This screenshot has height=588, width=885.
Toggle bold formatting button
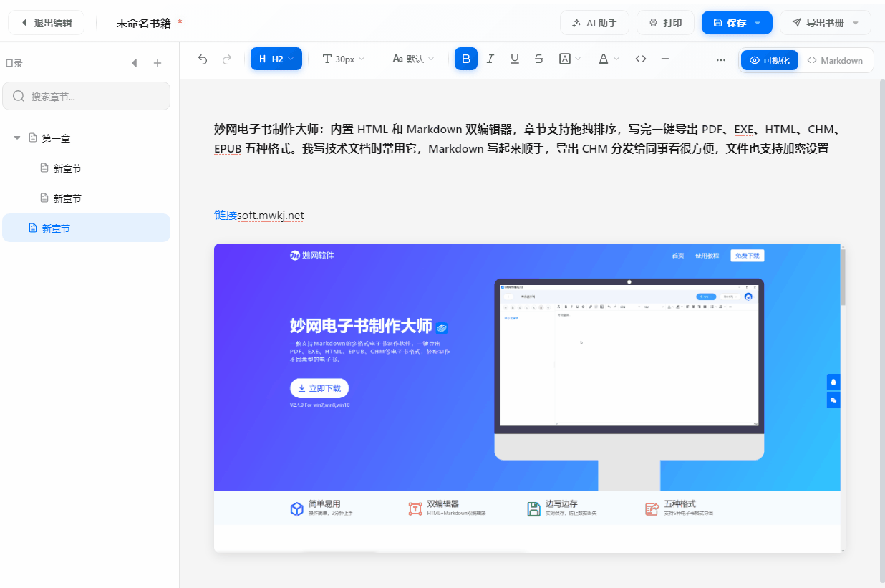466,59
